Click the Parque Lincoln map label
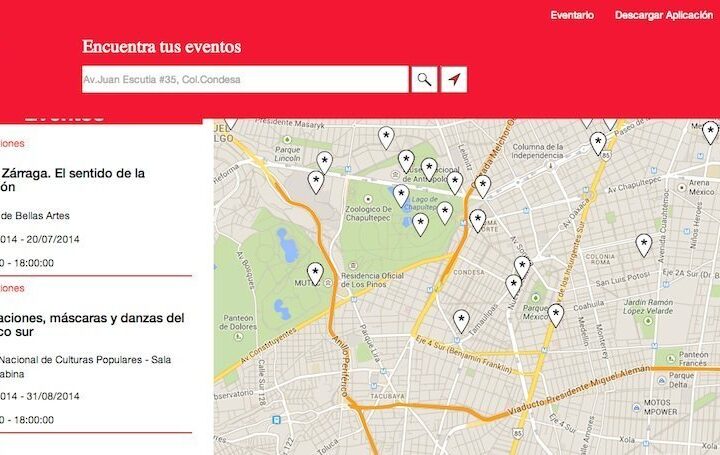Viewport: 720px width, 455px height. (287, 154)
